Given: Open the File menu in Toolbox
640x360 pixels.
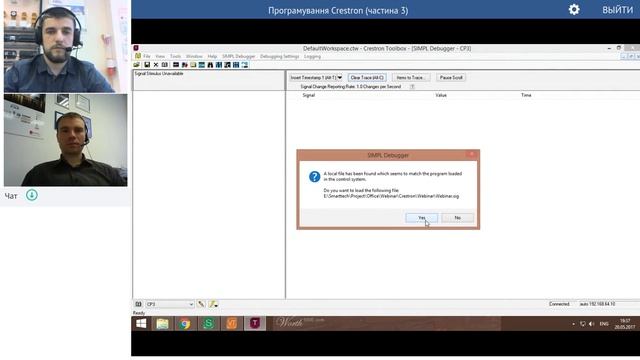Looking at the screenshot, I should [x=147, y=56].
